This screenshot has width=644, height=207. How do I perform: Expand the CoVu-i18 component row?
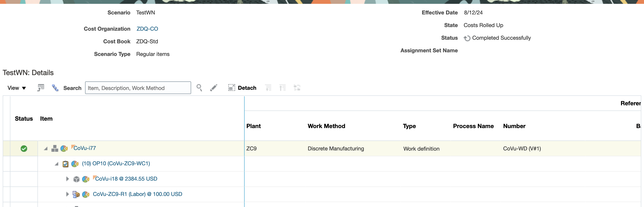(x=67, y=179)
